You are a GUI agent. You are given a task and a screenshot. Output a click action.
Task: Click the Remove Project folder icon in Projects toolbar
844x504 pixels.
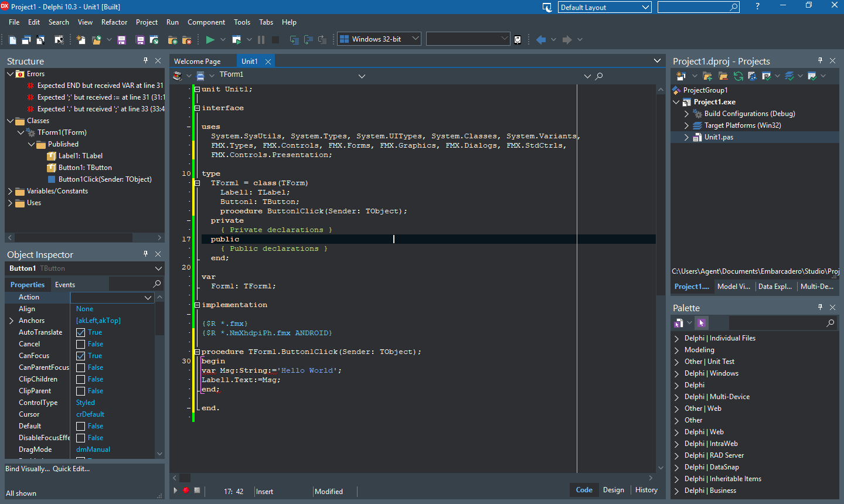(723, 76)
